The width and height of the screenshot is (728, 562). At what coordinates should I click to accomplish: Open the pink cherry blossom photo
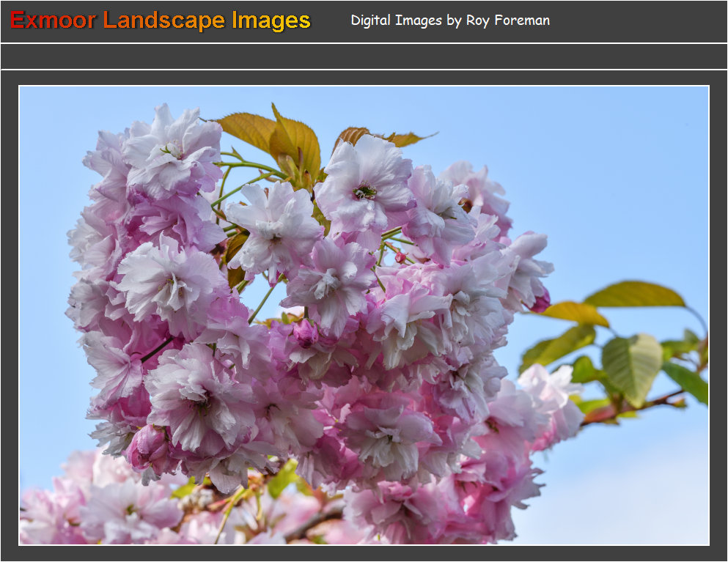[x=364, y=315]
